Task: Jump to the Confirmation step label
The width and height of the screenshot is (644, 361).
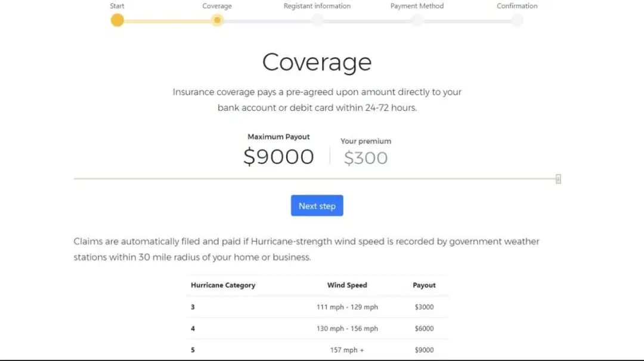Action: [517, 6]
